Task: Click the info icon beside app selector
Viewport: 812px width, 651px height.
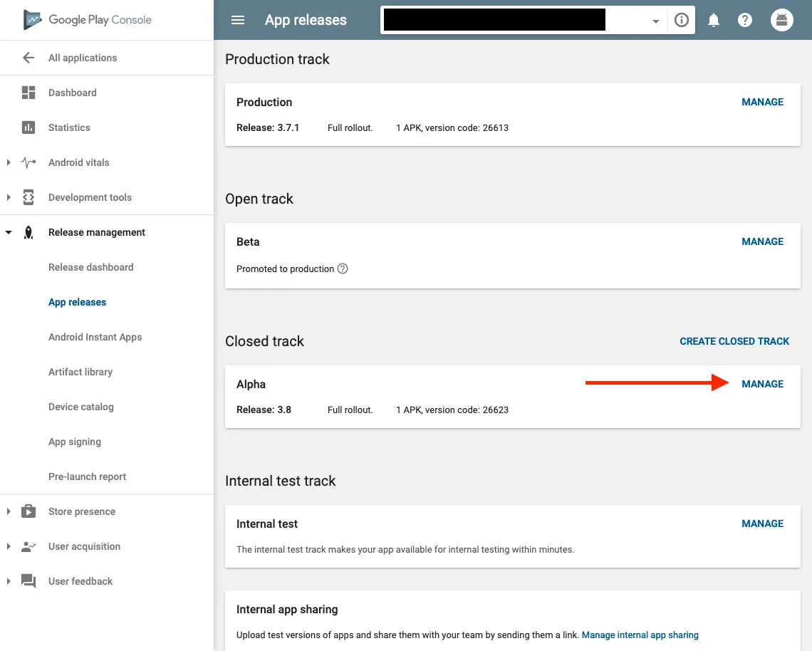Action: [682, 20]
